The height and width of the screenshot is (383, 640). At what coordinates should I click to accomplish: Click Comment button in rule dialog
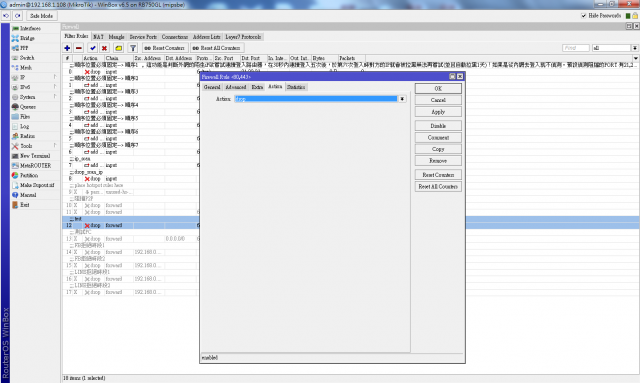[x=438, y=138]
